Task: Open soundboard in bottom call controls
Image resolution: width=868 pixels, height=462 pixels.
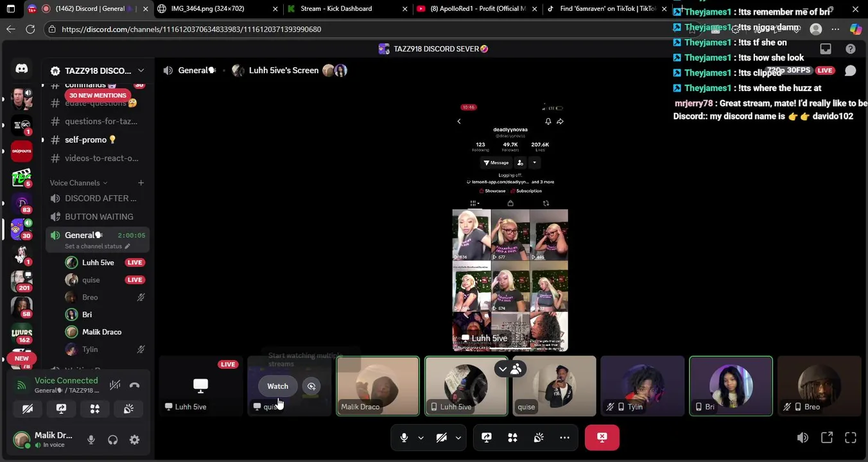Action: [539, 438]
